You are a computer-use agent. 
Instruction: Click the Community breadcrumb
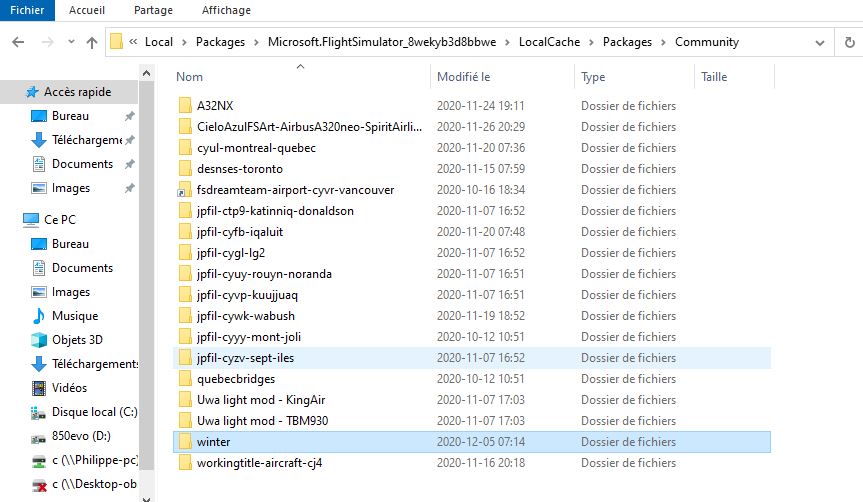click(707, 42)
